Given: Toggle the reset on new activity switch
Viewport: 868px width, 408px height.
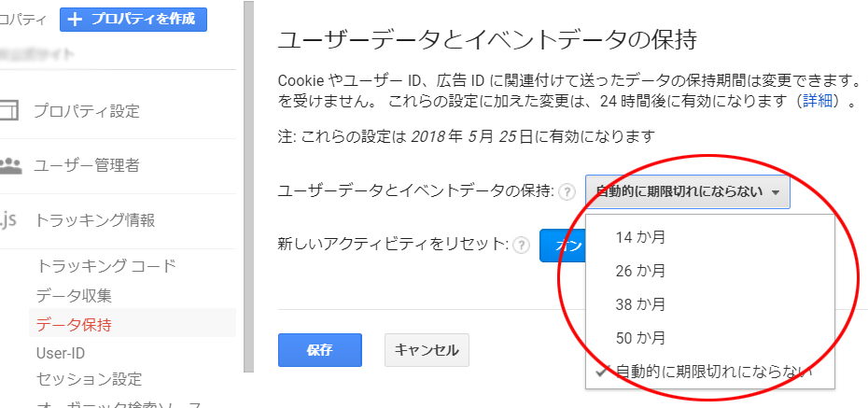Looking at the screenshot, I should (563, 246).
